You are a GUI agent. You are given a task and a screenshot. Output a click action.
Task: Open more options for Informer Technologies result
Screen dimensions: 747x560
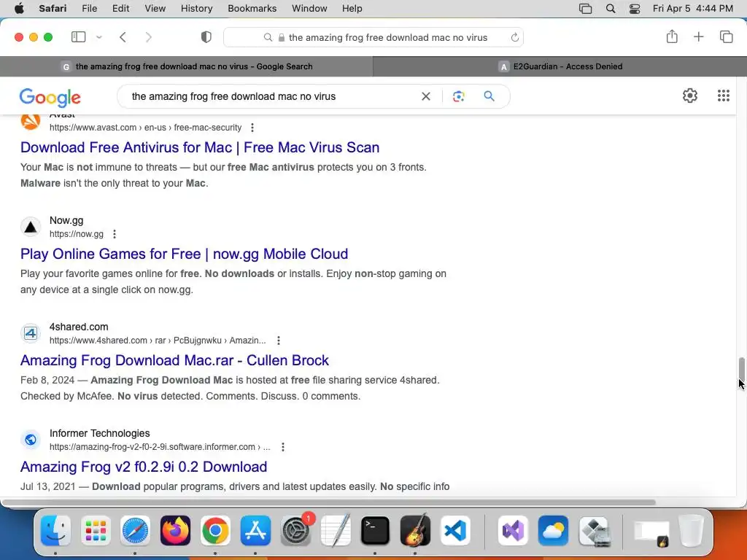click(x=283, y=447)
